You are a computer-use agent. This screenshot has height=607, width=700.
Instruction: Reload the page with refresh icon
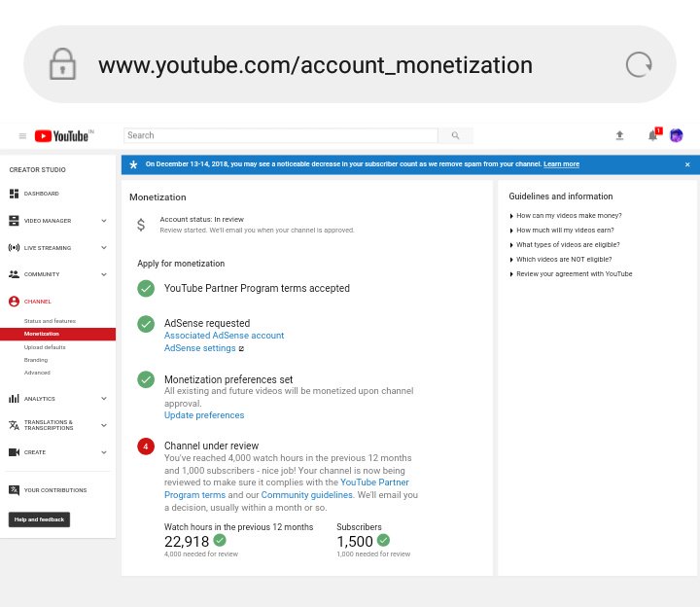pos(639,65)
